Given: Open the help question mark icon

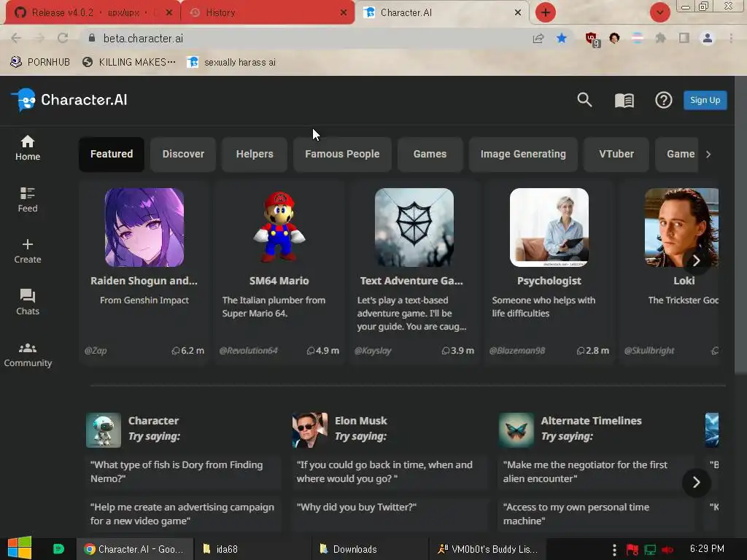Looking at the screenshot, I should [x=663, y=100].
